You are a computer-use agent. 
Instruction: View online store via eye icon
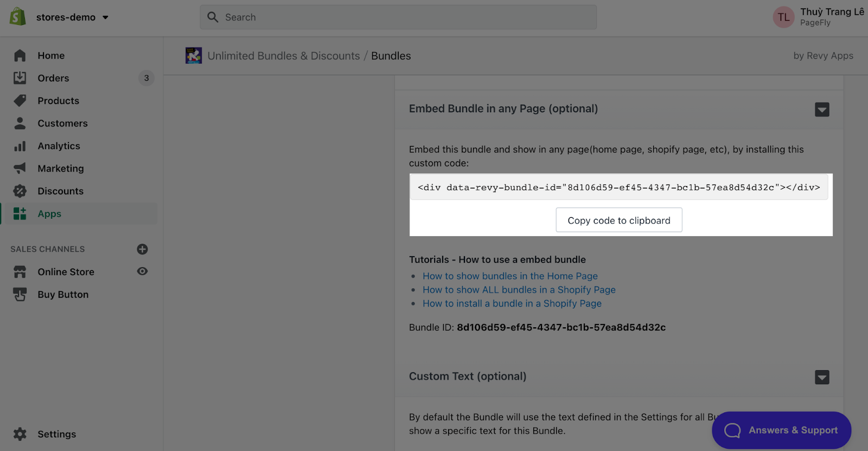pos(143,271)
